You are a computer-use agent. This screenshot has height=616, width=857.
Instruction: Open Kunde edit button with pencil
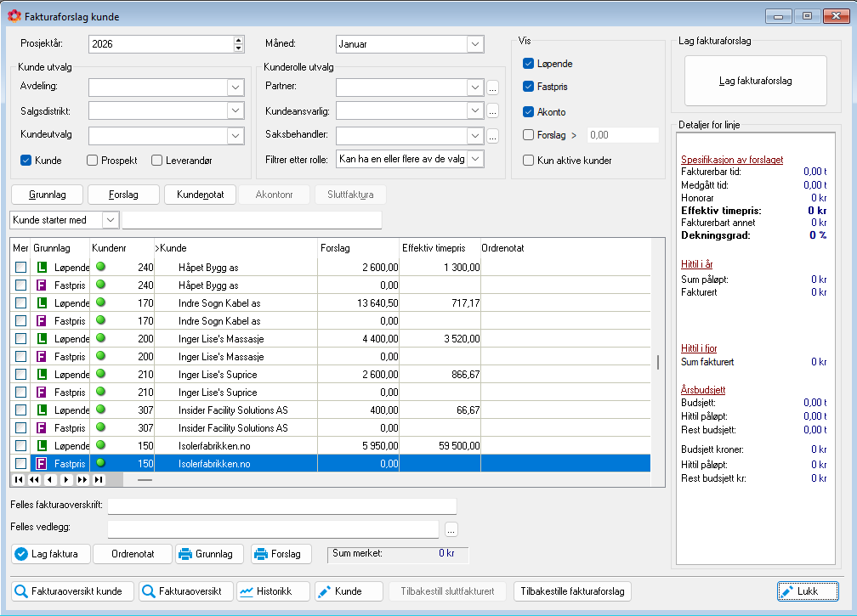point(347,591)
